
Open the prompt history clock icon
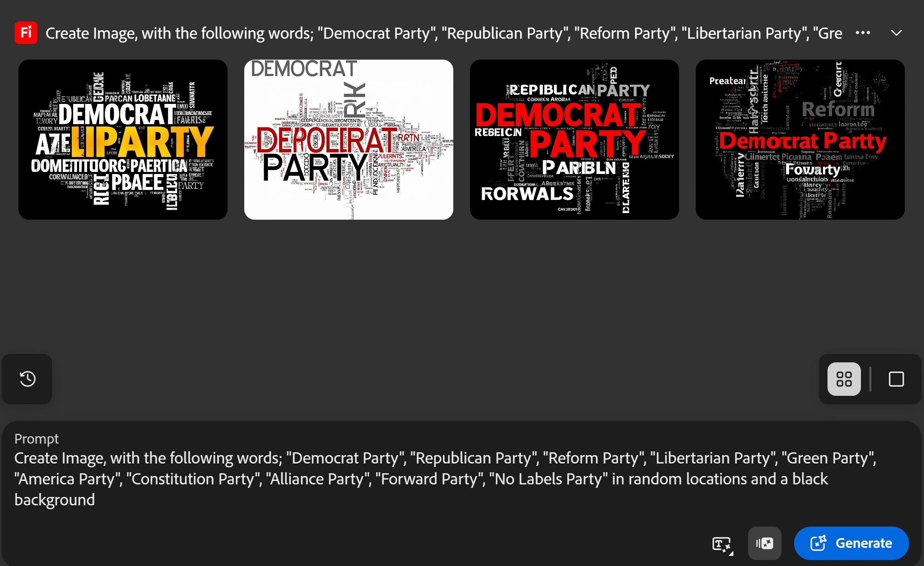point(28,379)
